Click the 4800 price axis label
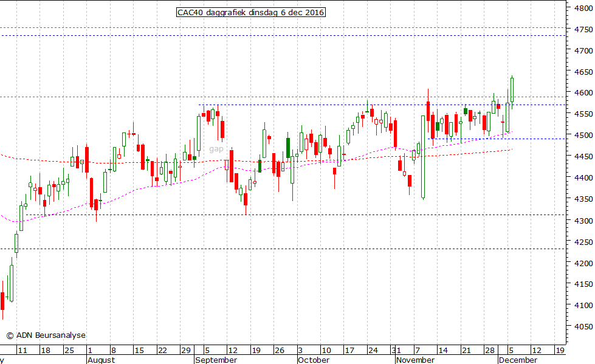 [x=583, y=8]
